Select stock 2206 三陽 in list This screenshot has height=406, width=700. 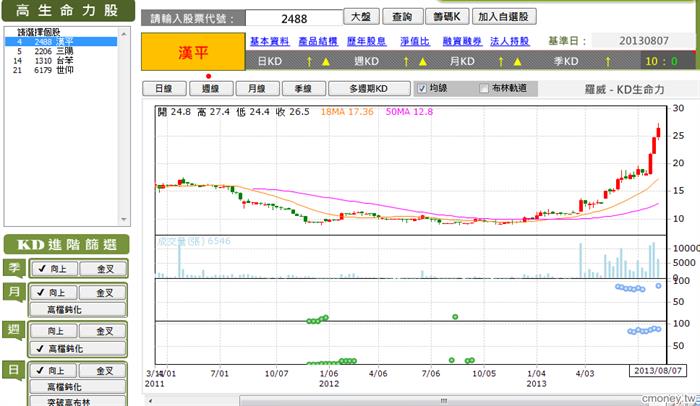[x=61, y=51]
